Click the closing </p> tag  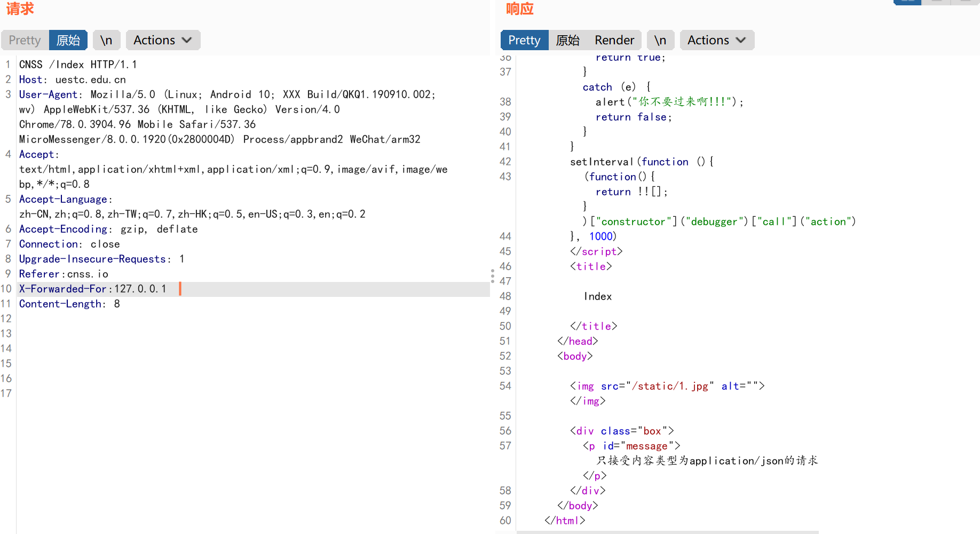pos(595,476)
